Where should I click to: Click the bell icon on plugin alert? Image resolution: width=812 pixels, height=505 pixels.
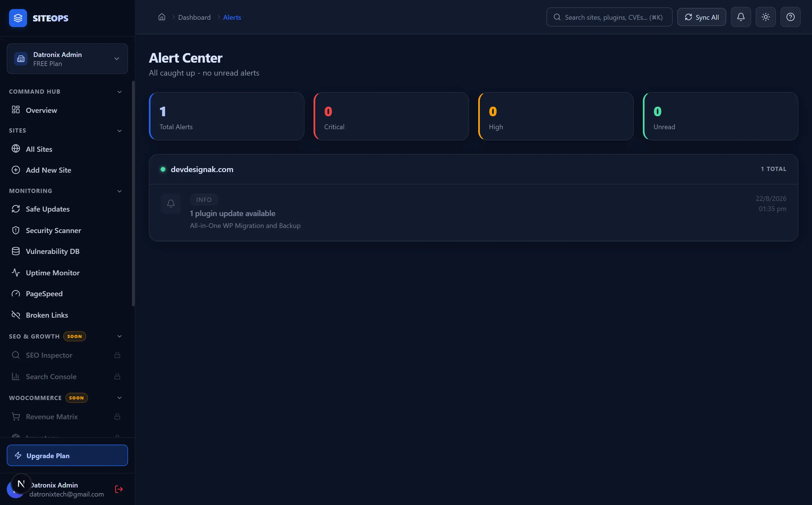[171, 203]
